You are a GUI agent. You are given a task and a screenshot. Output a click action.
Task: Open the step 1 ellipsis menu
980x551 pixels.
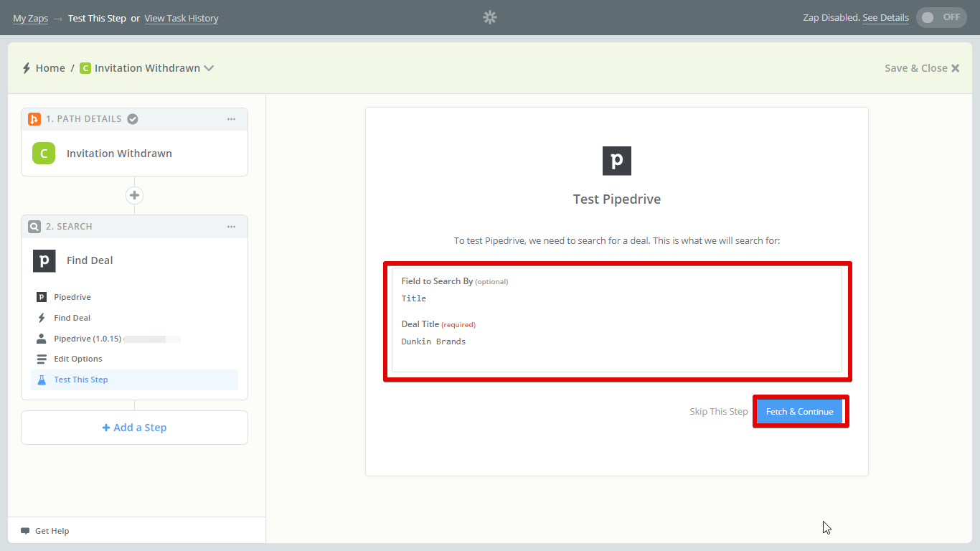pyautogui.click(x=231, y=119)
